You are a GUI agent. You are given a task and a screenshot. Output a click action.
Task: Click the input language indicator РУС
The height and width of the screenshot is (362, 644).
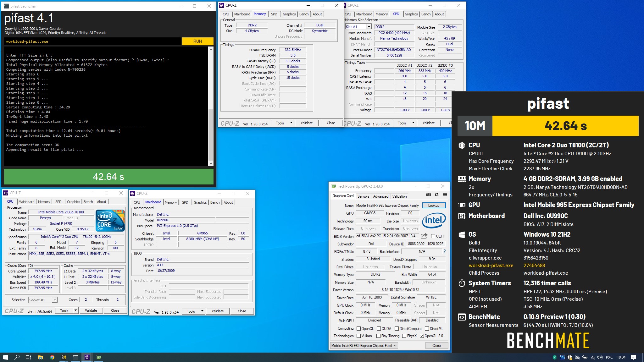click(x=609, y=357)
